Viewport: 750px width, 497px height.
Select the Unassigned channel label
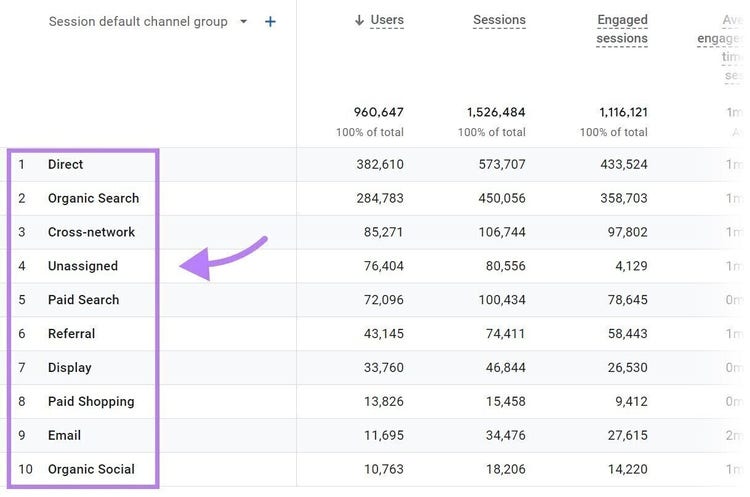83,266
